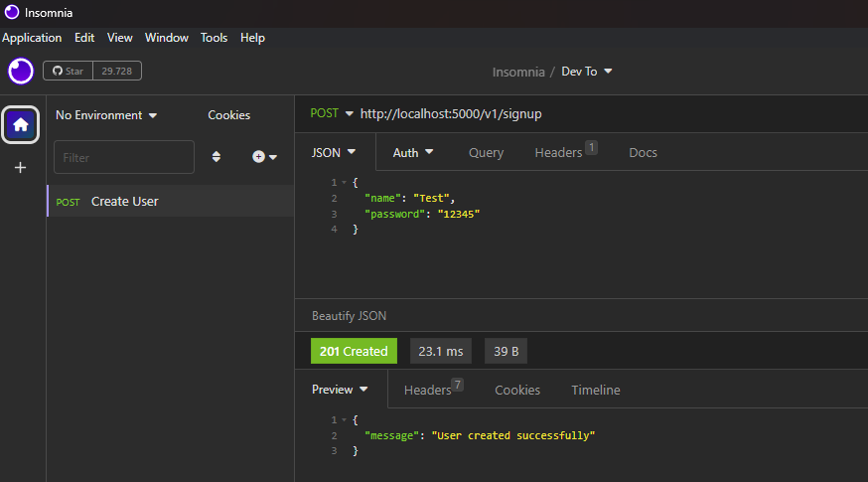Click the "Test" name value
The image size is (868, 482).
click(431, 198)
